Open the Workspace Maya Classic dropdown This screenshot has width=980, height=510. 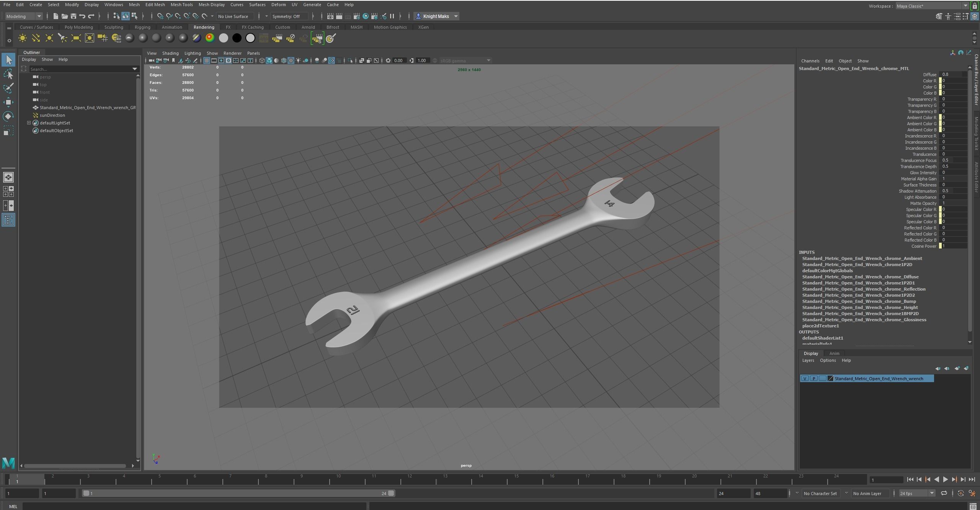[x=932, y=6]
